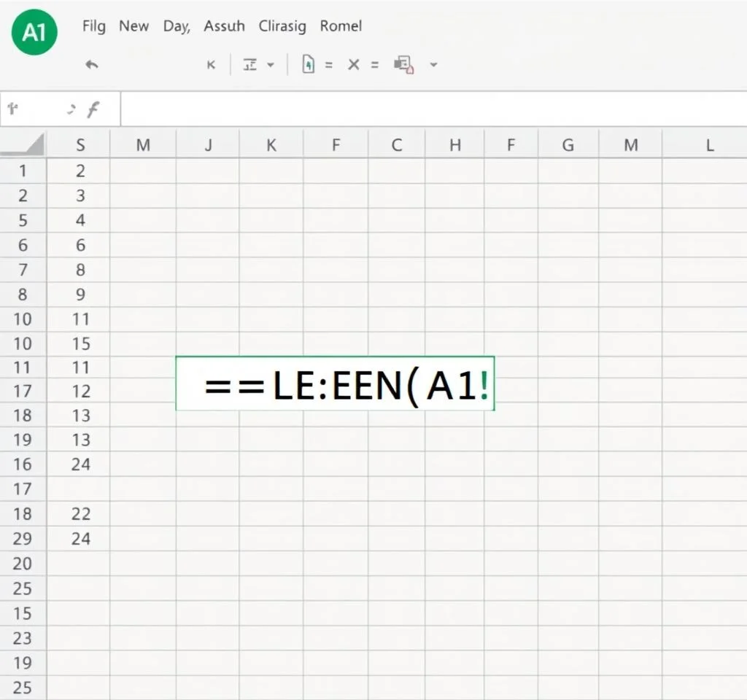The image size is (747, 700).
Task: Select column header K
Action: coord(271,145)
